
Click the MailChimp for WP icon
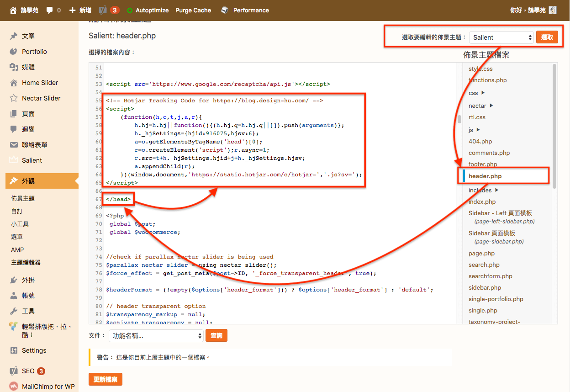(14, 387)
